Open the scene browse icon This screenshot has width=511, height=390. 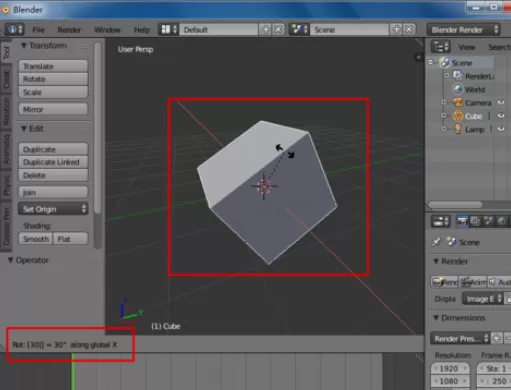point(299,30)
